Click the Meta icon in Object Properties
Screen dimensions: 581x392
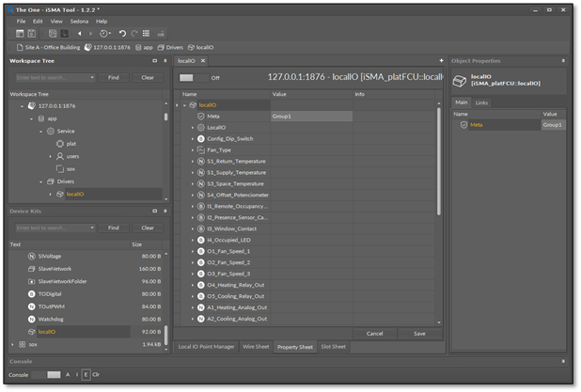462,124
